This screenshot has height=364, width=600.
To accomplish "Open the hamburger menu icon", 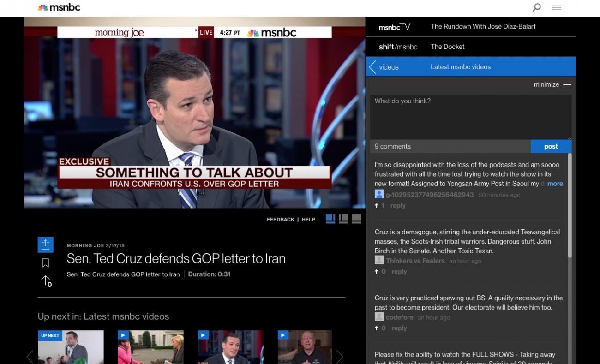I will 557,7.
